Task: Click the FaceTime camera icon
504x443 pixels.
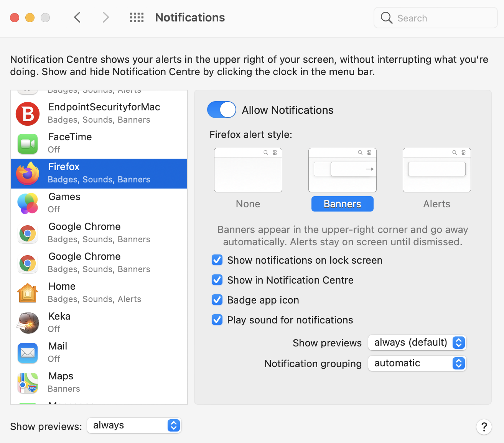Action: [x=28, y=144]
